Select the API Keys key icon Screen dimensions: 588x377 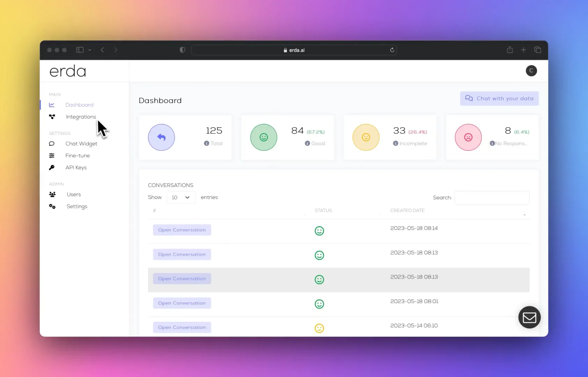(52, 167)
